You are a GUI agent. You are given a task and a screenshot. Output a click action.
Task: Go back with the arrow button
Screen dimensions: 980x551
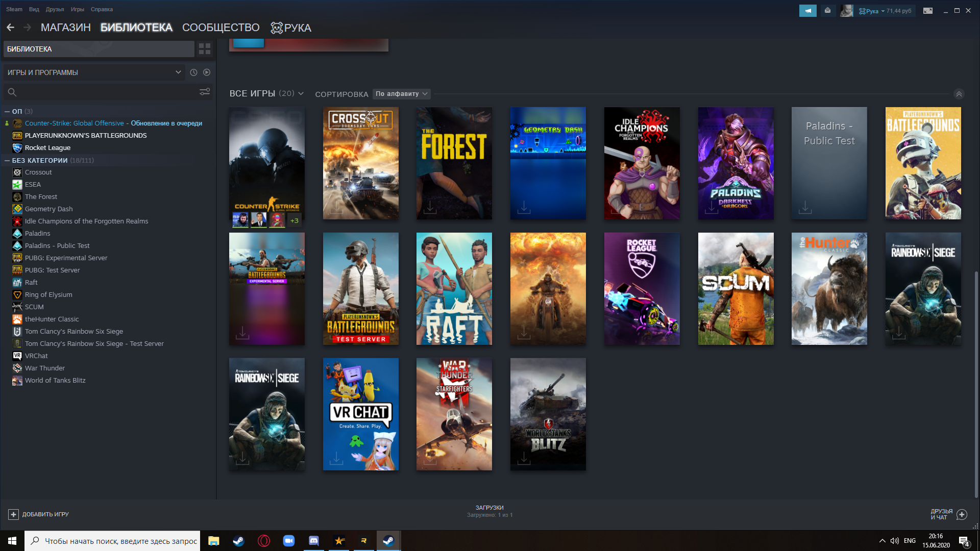click(x=10, y=28)
